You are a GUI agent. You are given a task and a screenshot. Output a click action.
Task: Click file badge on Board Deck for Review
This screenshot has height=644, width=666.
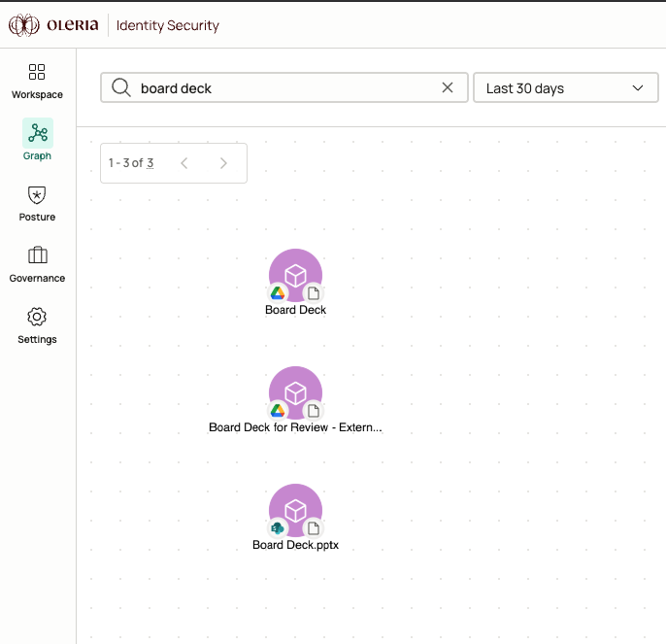tap(314, 411)
